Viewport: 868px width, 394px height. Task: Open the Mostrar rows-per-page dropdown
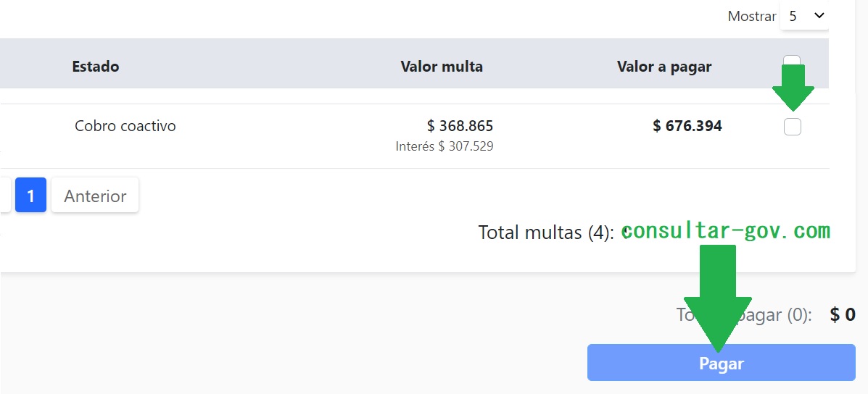pyautogui.click(x=804, y=16)
